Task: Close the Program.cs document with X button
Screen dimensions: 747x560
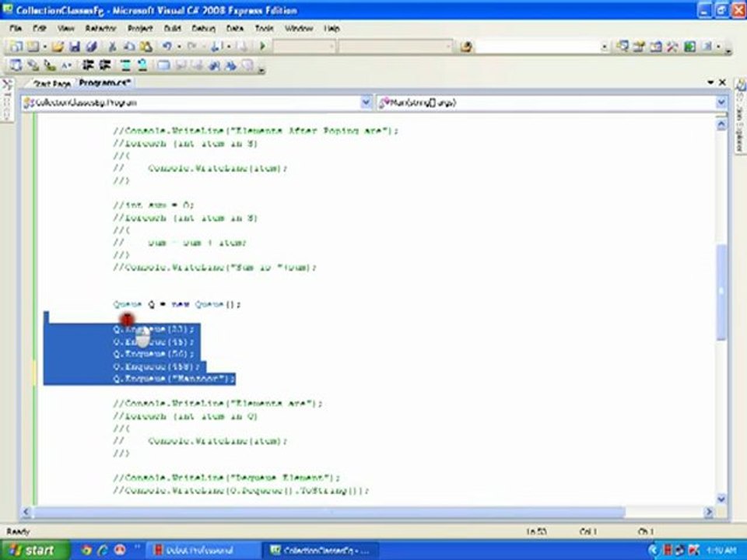Action: point(722,82)
